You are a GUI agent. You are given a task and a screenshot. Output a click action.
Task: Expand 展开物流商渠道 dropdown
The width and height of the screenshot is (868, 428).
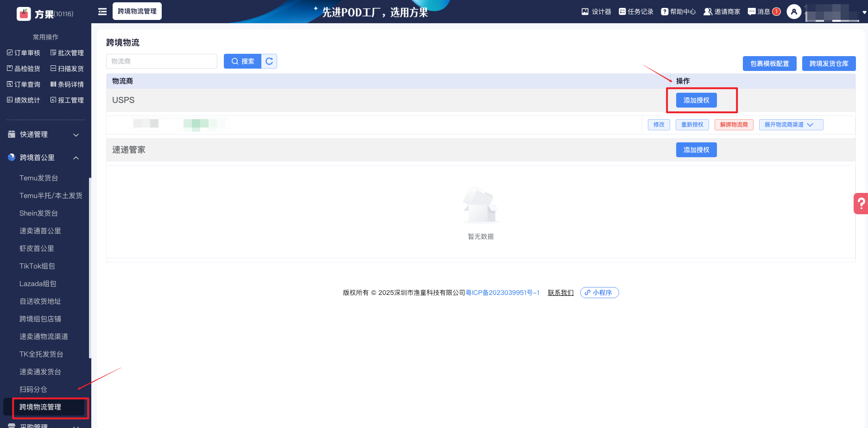click(791, 125)
